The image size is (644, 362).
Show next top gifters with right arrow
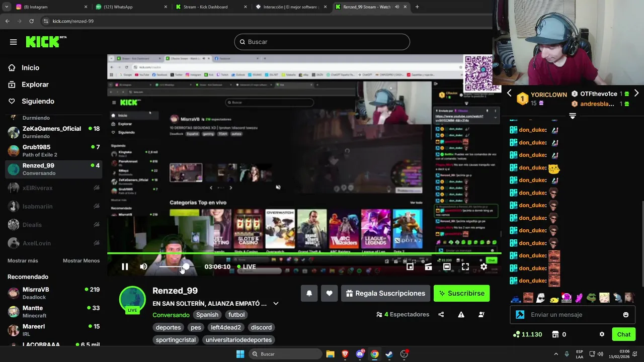(x=636, y=93)
